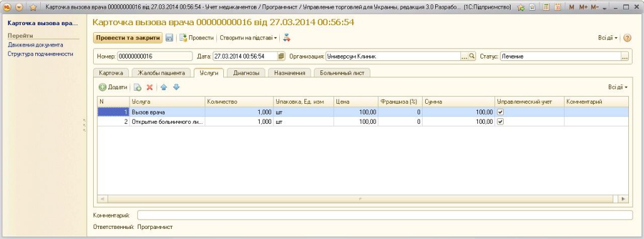Click the 1C logo main menu icon
The image size is (644, 239).
7,7
